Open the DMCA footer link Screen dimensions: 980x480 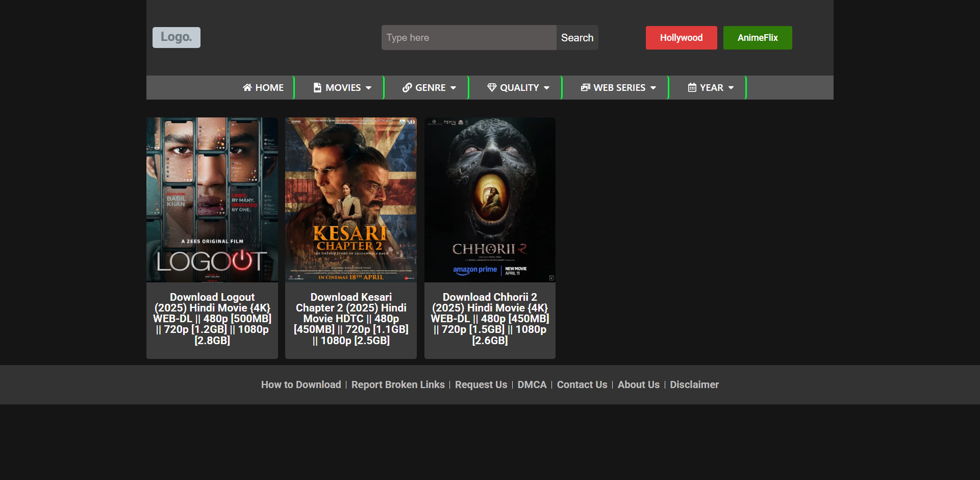(532, 385)
